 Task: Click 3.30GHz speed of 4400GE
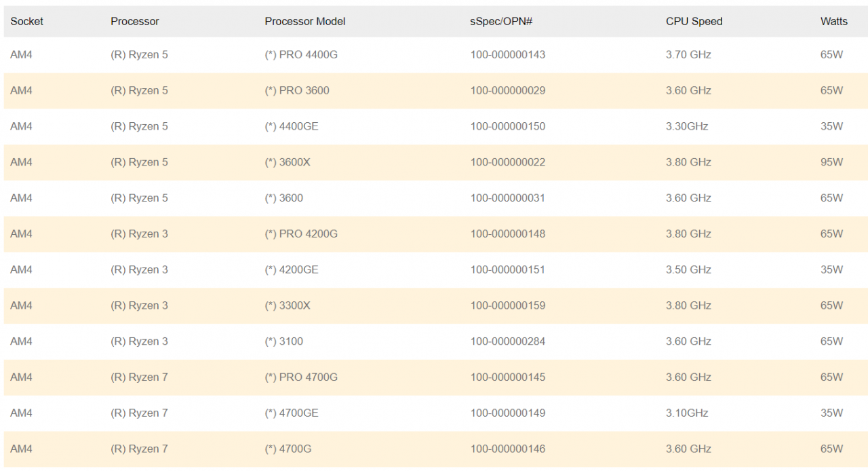[x=687, y=127]
